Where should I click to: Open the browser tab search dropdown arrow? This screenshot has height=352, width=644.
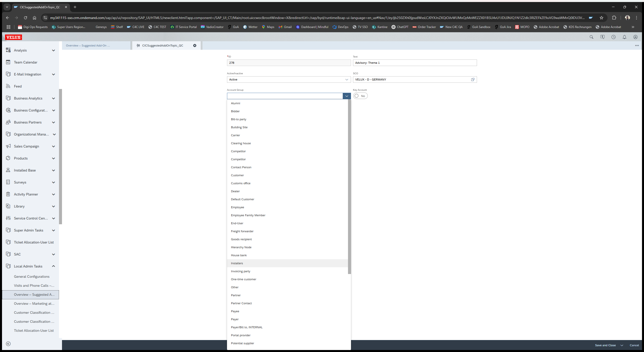coord(7,7)
